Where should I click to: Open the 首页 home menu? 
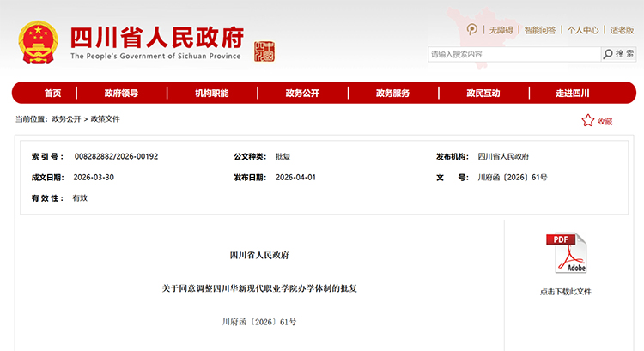(x=53, y=94)
